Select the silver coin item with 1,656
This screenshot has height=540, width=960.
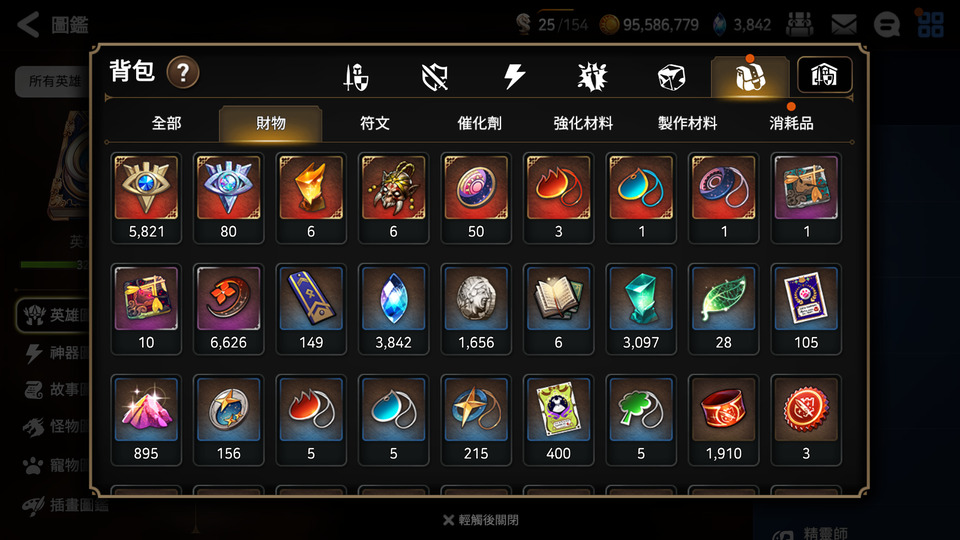tap(476, 309)
